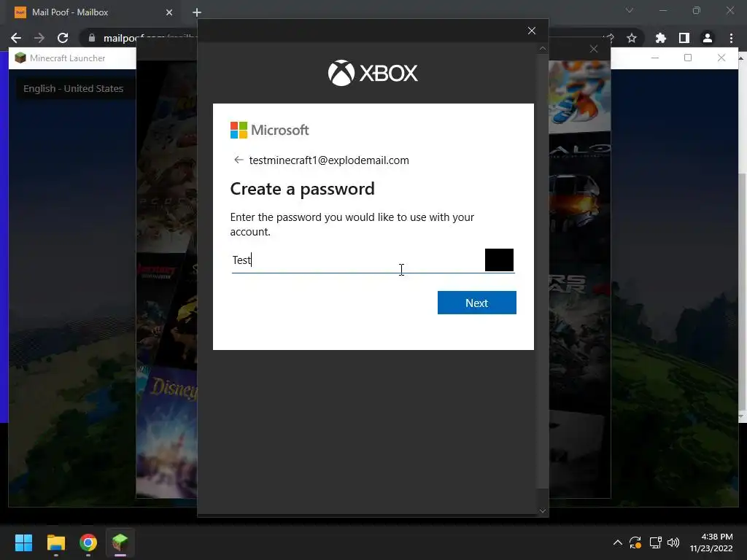
Task: Open File Explorer from taskbar
Action: coord(55,542)
